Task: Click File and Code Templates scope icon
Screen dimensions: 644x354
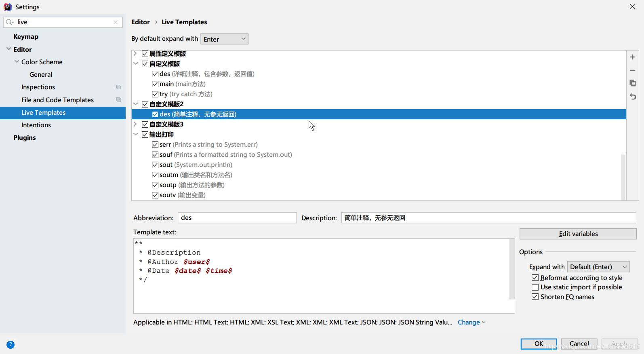Action: (118, 100)
